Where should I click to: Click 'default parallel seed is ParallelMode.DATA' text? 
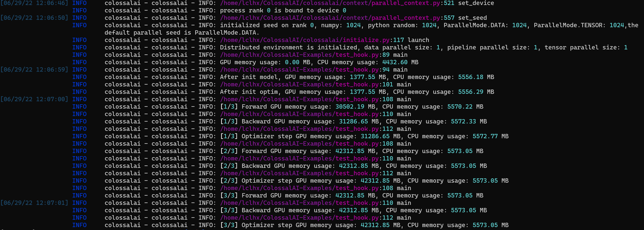182,33
